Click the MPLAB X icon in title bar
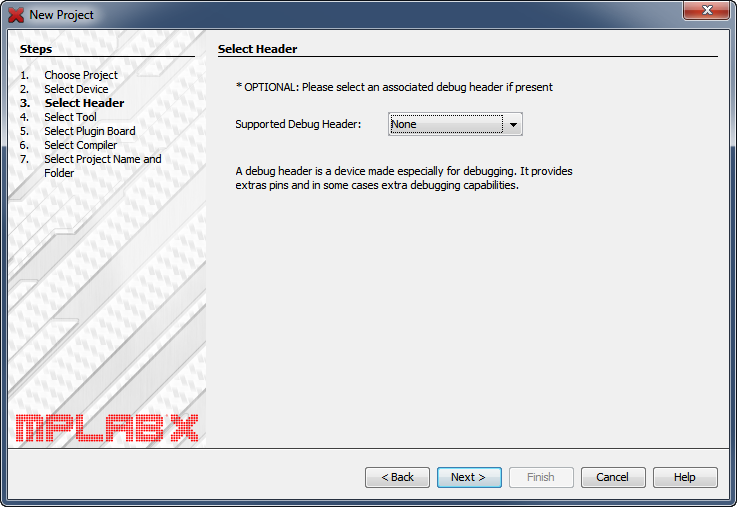 (16, 15)
